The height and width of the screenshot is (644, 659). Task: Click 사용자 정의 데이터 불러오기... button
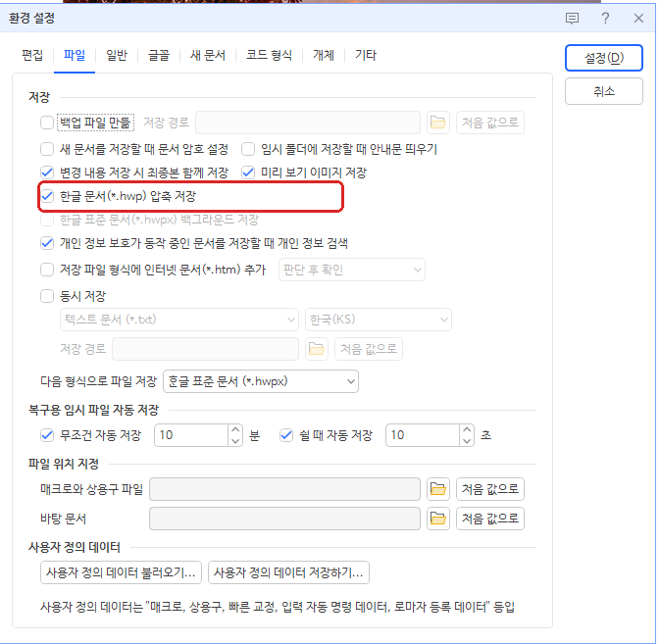tap(121, 572)
